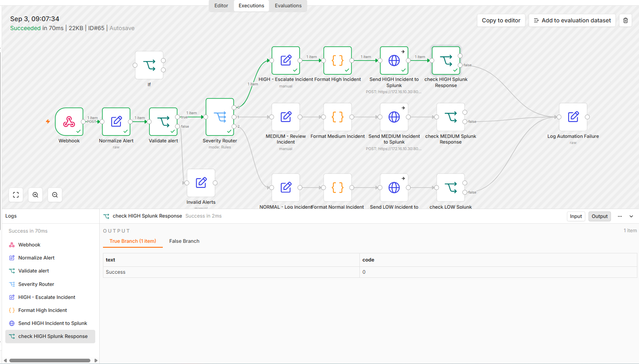Open the Severity Router switch node
Viewport: 639px width, 364px height.
[x=220, y=117]
